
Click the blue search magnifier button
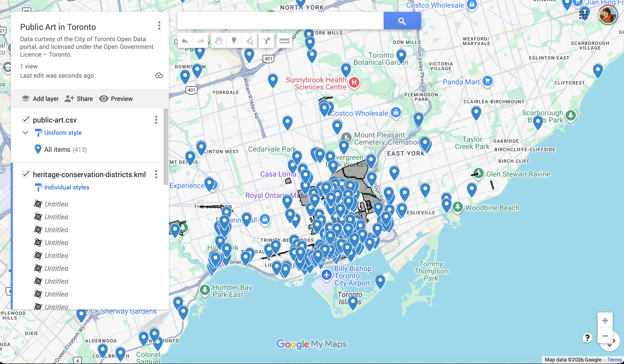point(402,21)
